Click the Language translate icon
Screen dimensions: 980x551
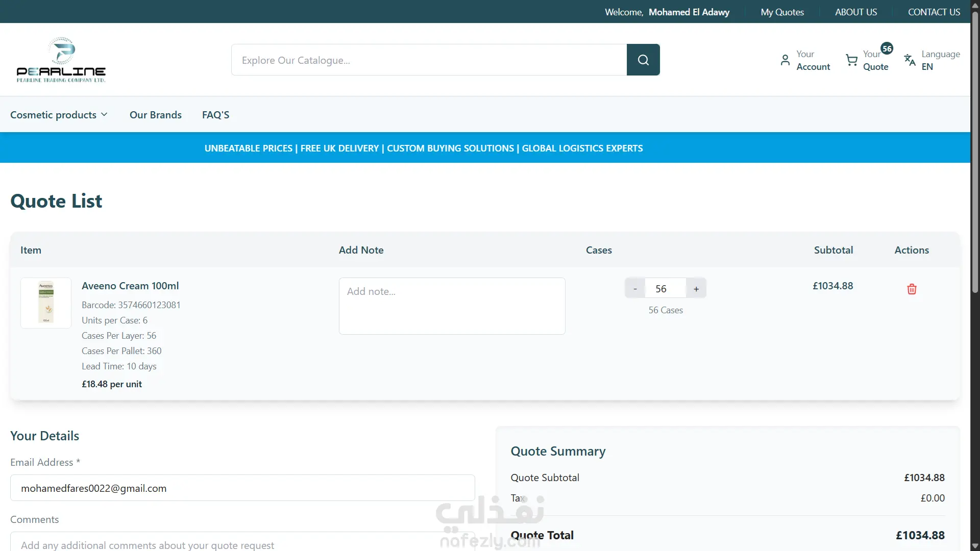[x=910, y=60]
